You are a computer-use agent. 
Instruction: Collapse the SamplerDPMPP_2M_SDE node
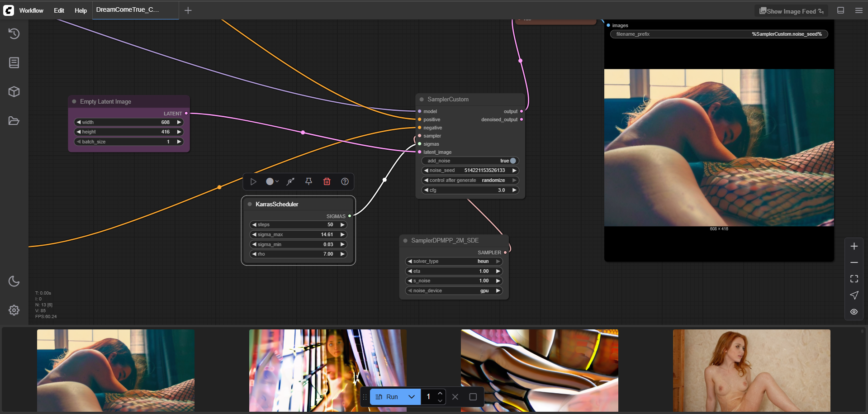point(405,240)
